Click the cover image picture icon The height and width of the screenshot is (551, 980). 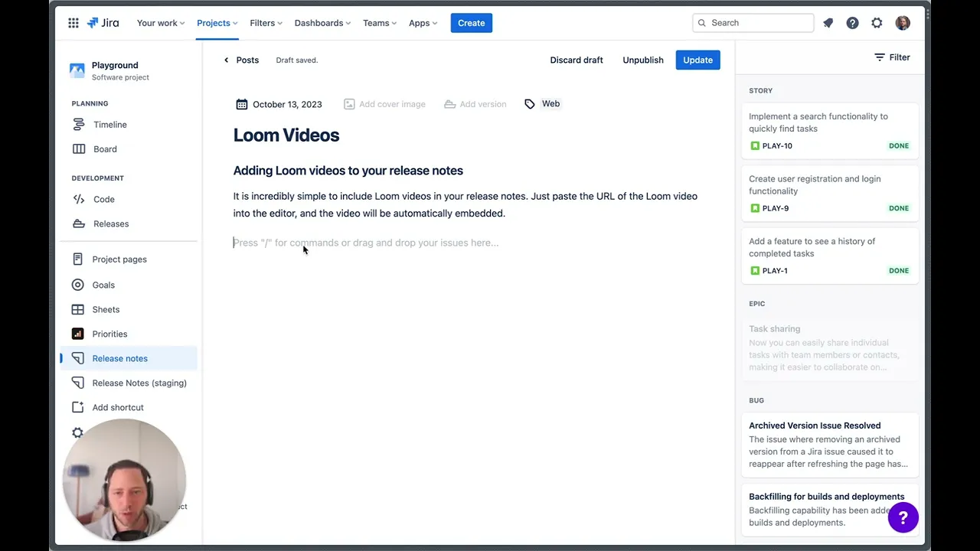349,104
